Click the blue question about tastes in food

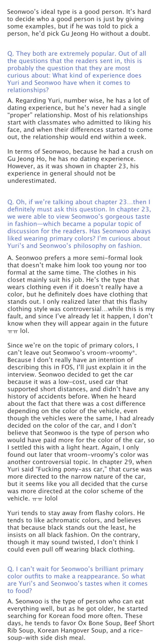pos(77,576)
